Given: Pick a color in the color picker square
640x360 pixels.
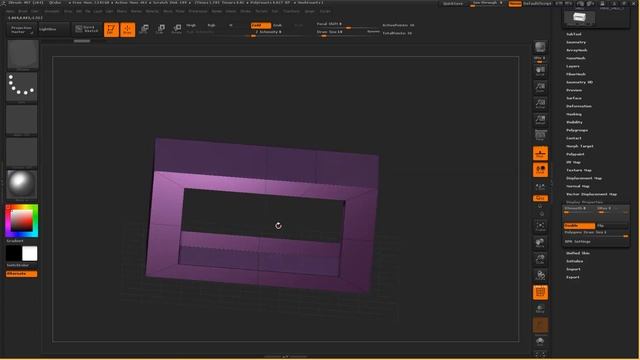Looking at the screenshot, I should [21, 221].
